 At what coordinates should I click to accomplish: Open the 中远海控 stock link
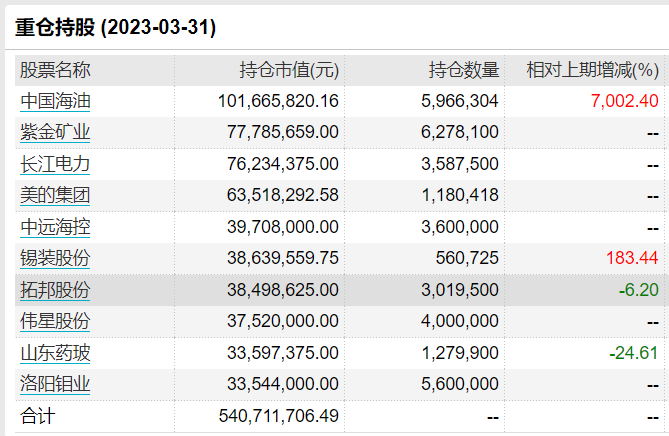55,227
